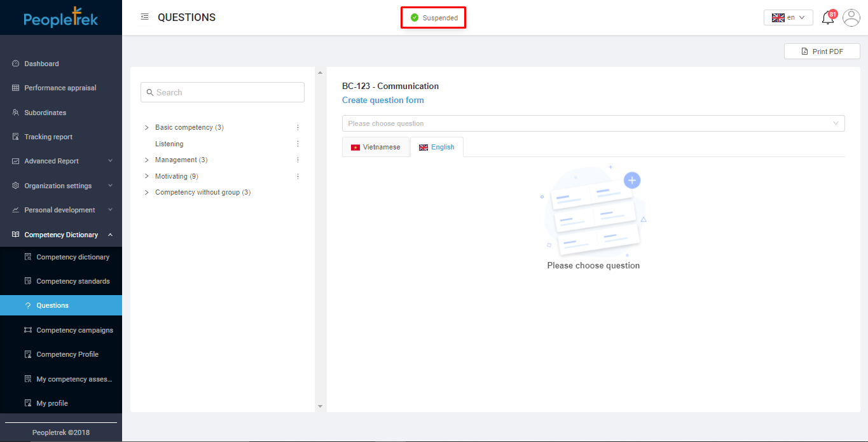868x442 pixels.
Task: Expand the Management group
Action: (x=147, y=160)
